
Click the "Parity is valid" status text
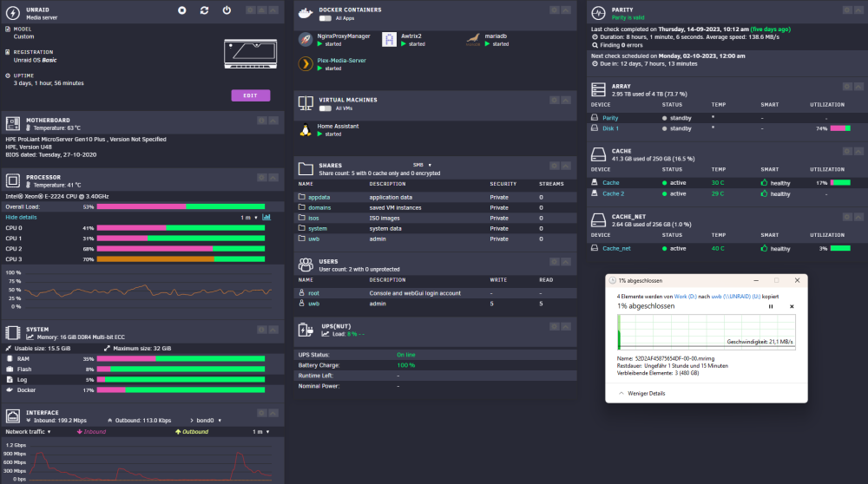(628, 17)
